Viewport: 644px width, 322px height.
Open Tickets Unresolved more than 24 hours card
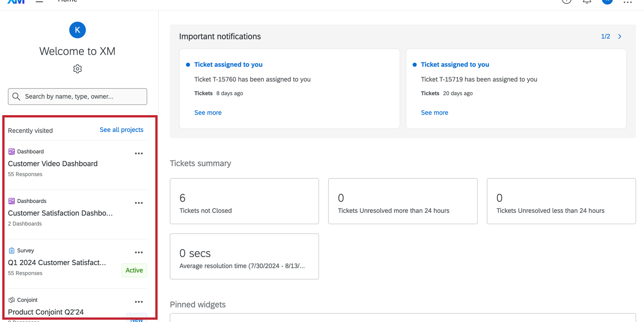coord(402,201)
